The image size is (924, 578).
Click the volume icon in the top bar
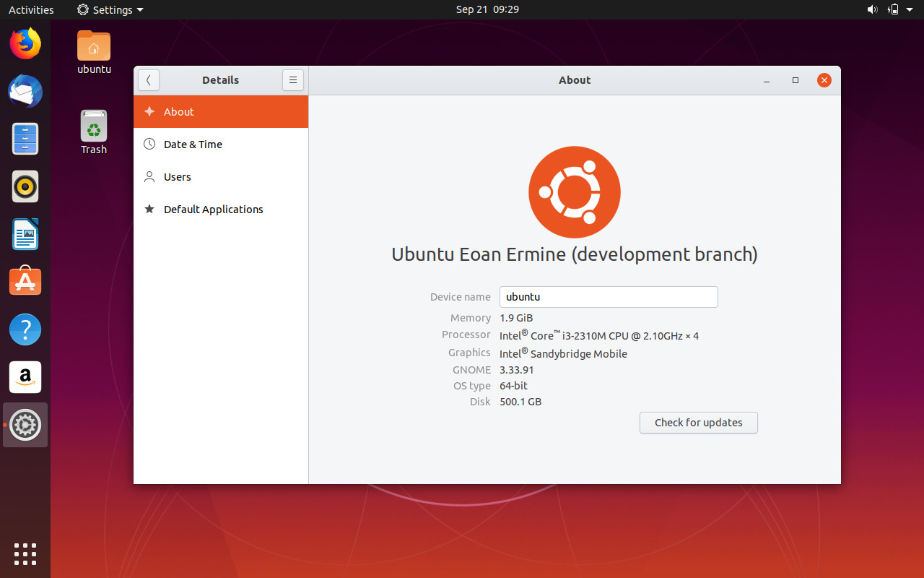click(873, 9)
